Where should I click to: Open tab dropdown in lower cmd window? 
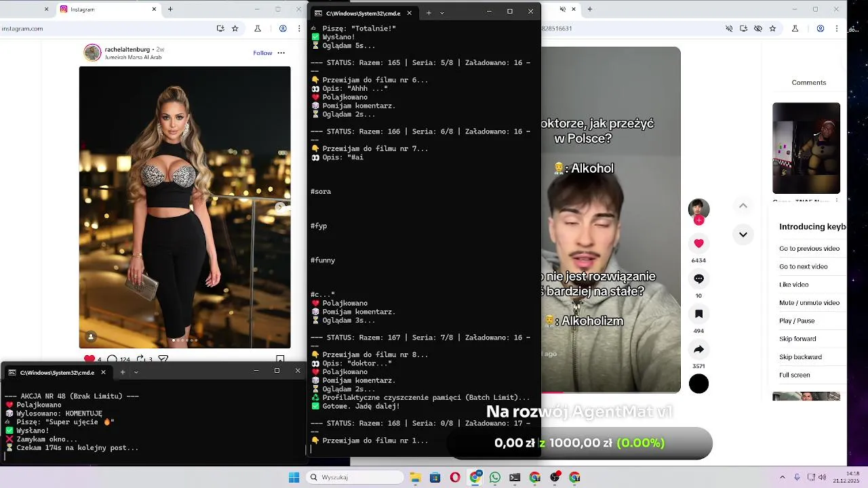pos(136,372)
